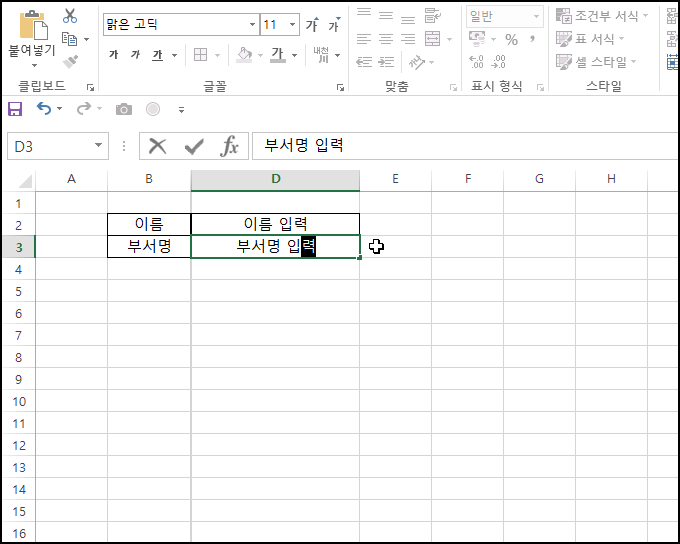Click the Borders grid icon
The height and width of the screenshot is (544, 680).
click(200, 55)
